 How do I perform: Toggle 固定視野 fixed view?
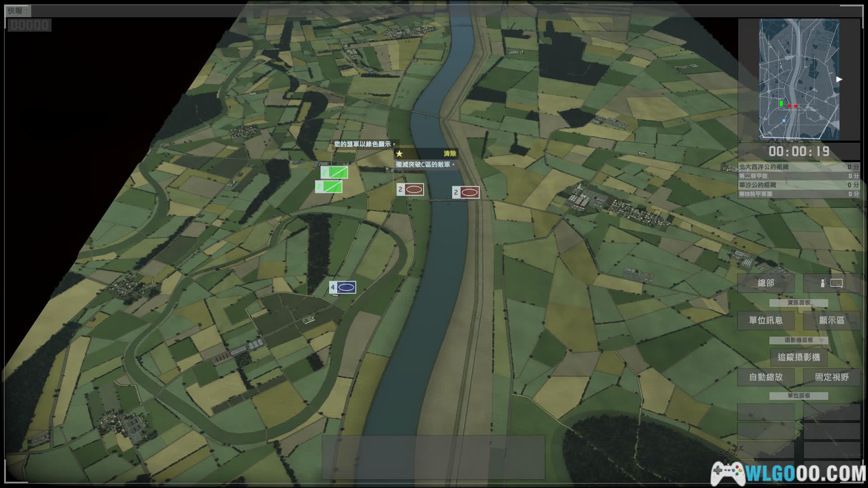click(831, 377)
